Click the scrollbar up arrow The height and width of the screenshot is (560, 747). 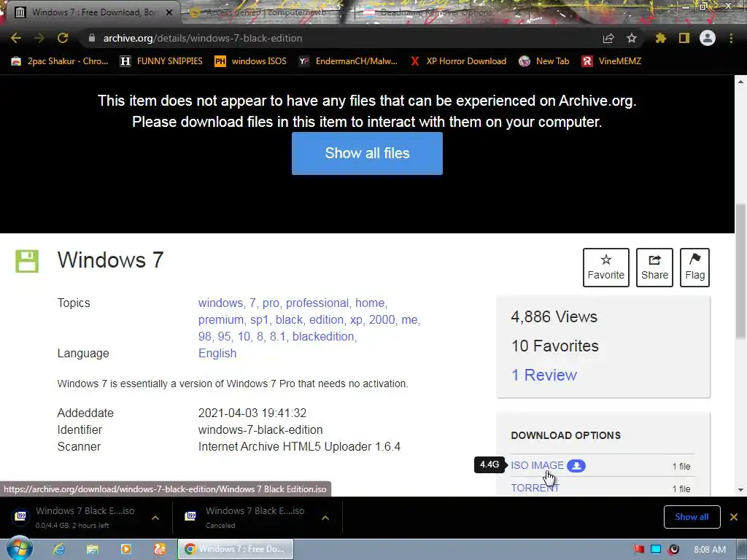point(740,82)
